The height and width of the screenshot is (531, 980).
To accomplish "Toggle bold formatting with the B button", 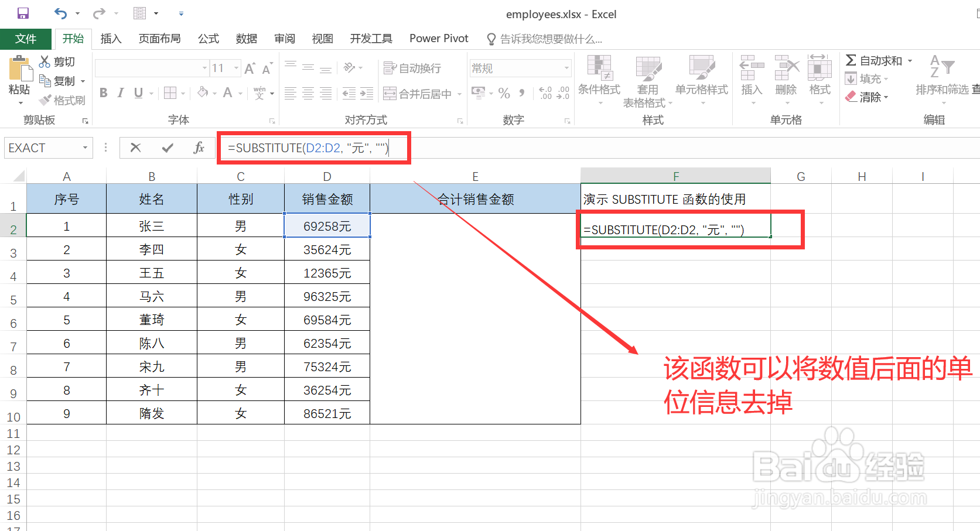I will [103, 93].
